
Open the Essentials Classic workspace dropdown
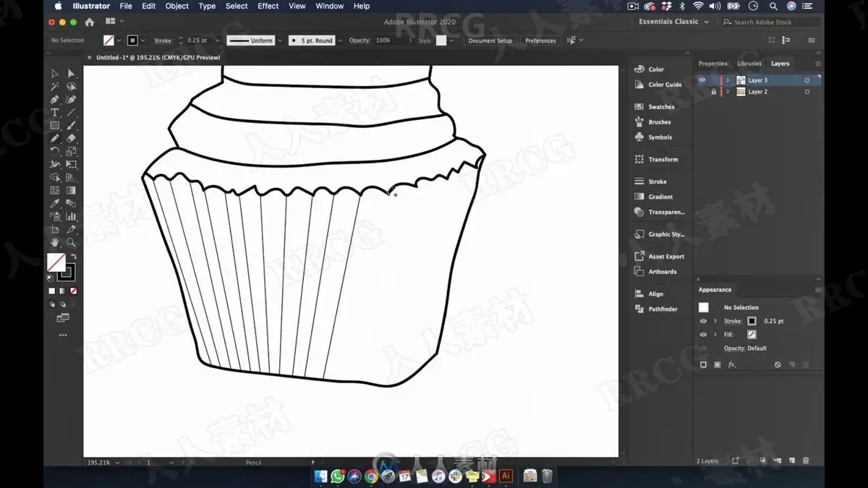pos(673,22)
